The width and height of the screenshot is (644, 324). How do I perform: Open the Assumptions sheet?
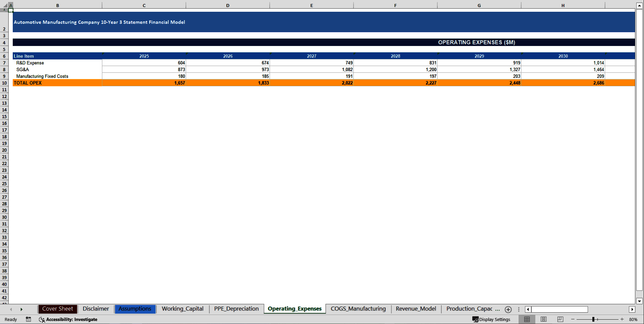pos(135,309)
